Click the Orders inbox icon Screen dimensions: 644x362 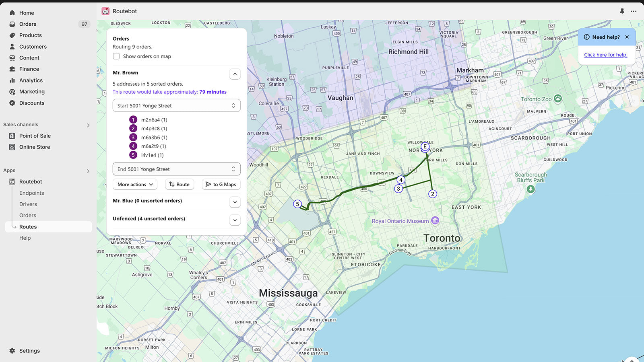pos(12,24)
